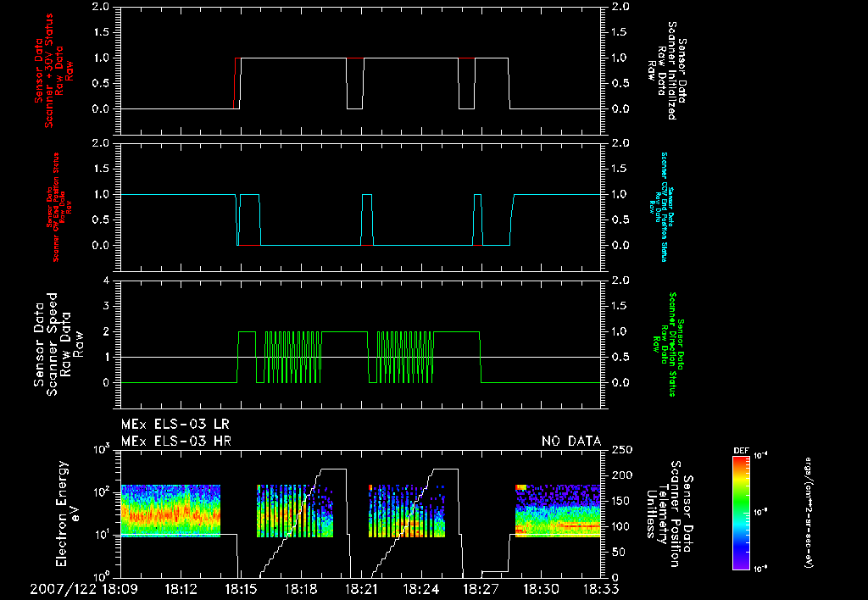Select the NO DATA text

pyautogui.click(x=571, y=442)
